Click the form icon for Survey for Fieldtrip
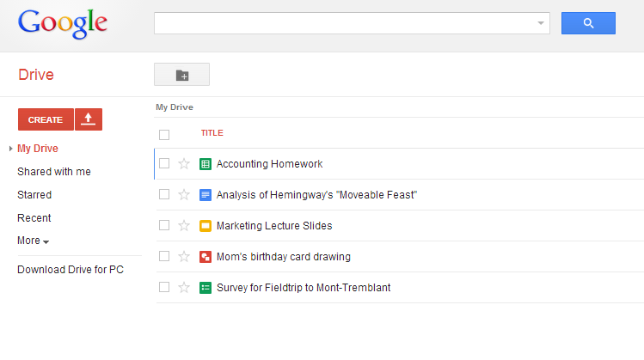 pyautogui.click(x=205, y=288)
